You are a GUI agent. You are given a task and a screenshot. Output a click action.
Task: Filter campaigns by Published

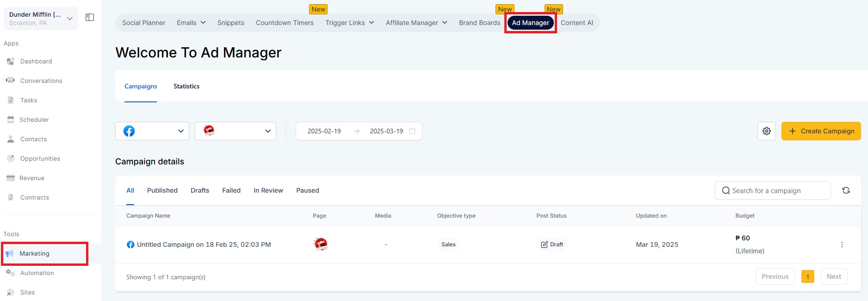pos(162,190)
